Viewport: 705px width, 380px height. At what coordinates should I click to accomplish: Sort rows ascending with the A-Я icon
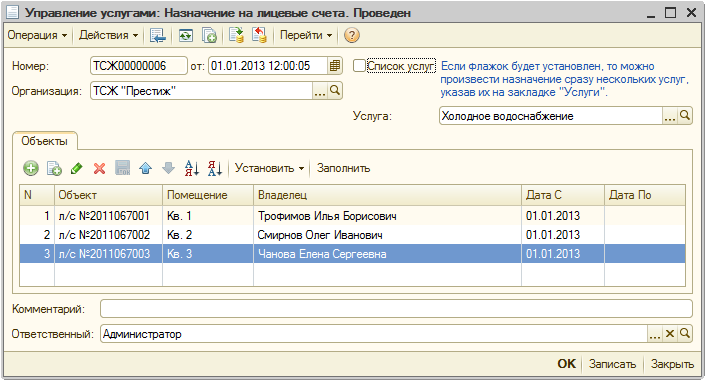(192, 169)
